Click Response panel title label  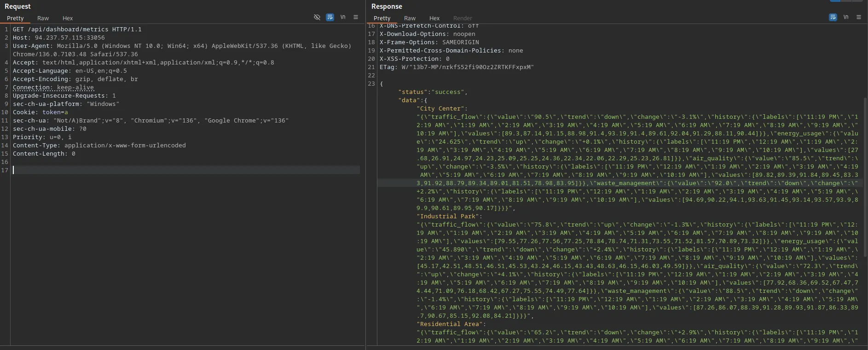pos(387,6)
